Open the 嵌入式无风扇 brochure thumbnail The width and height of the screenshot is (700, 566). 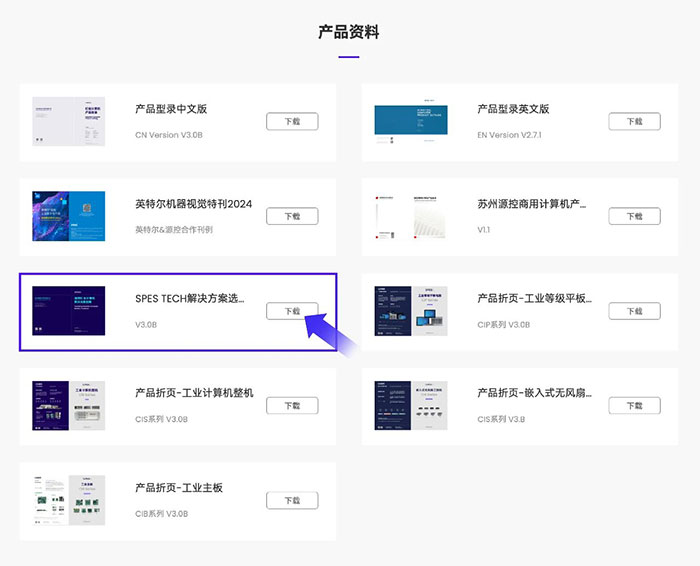(411, 406)
